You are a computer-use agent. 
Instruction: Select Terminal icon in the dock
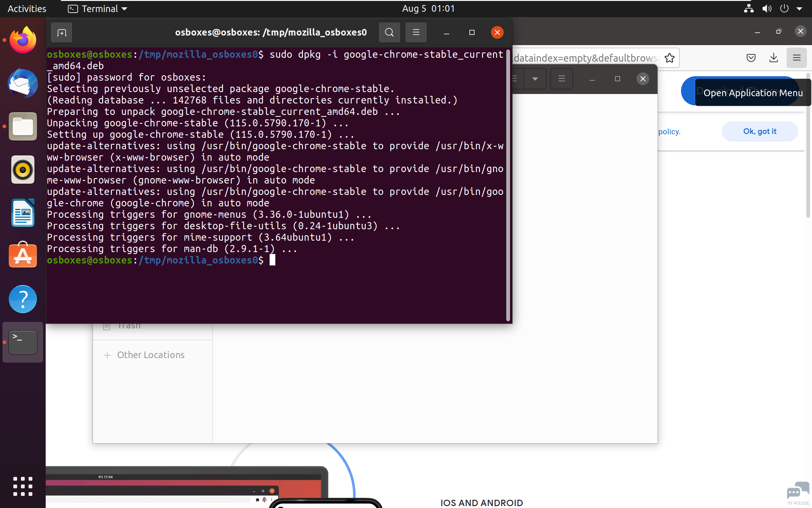(x=23, y=342)
